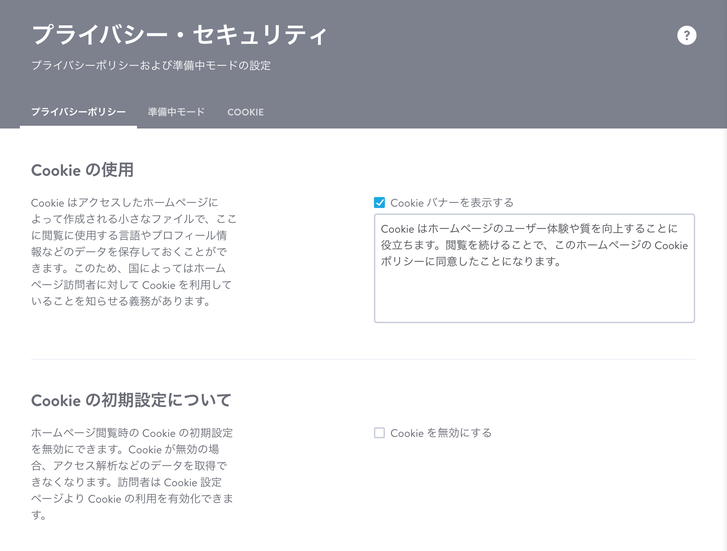727x551 pixels.
Task: Enable the Cookie を無効にする checkbox
Action: pos(379,433)
